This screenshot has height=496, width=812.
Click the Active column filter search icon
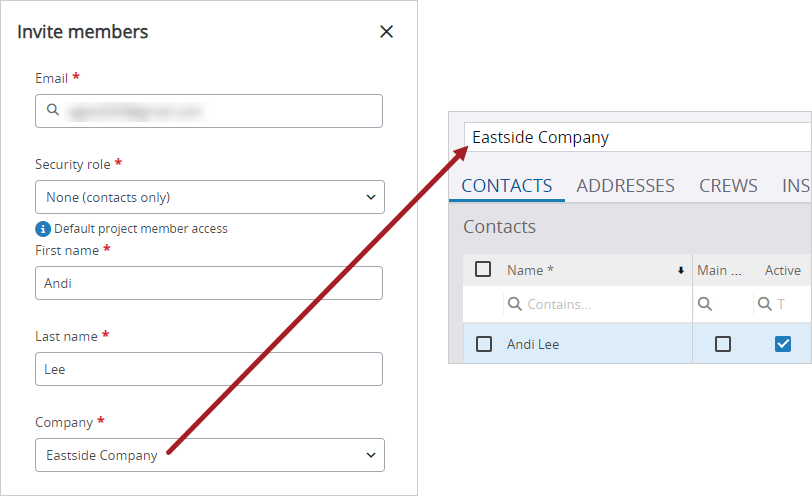[764, 304]
